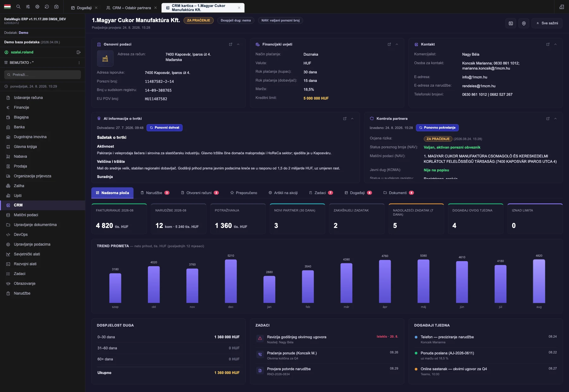Close the Događaji window tab

click(x=96, y=8)
